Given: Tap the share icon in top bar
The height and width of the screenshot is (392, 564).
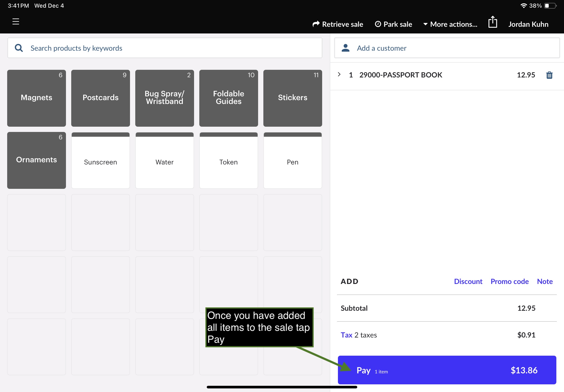Looking at the screenshot, I should click(x=493, y=22).
